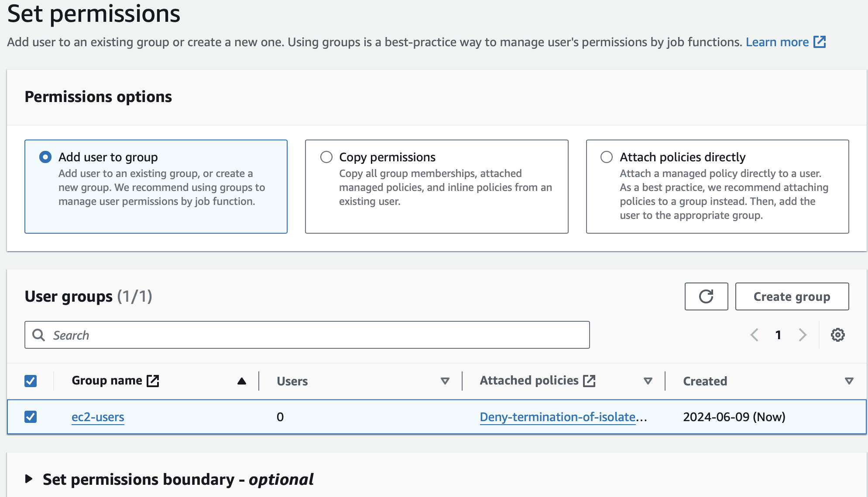Go to next page chevron
The image size is (868, 497).
click(x=803, y=335)
